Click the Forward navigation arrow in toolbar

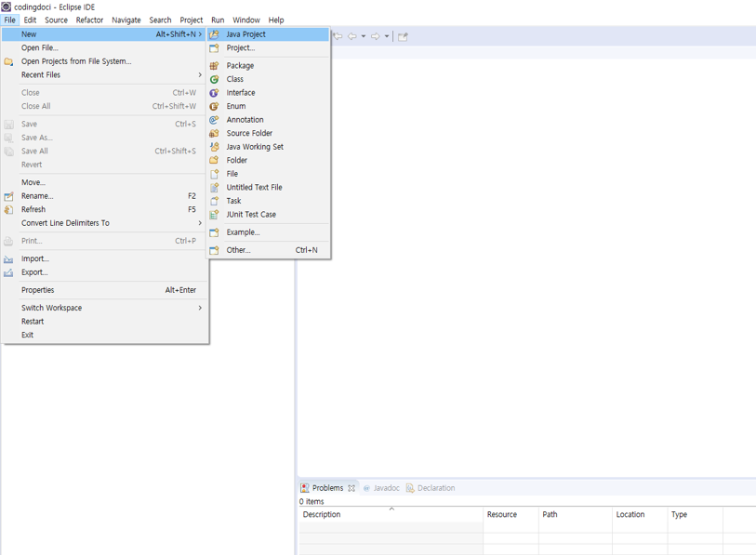coord(375,36)
